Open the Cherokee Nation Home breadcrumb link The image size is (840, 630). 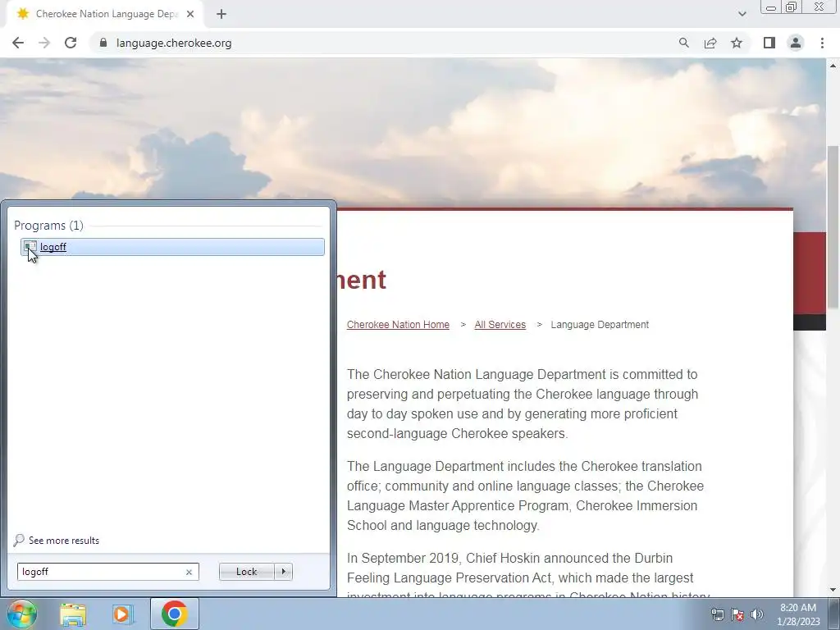[398, 325]
